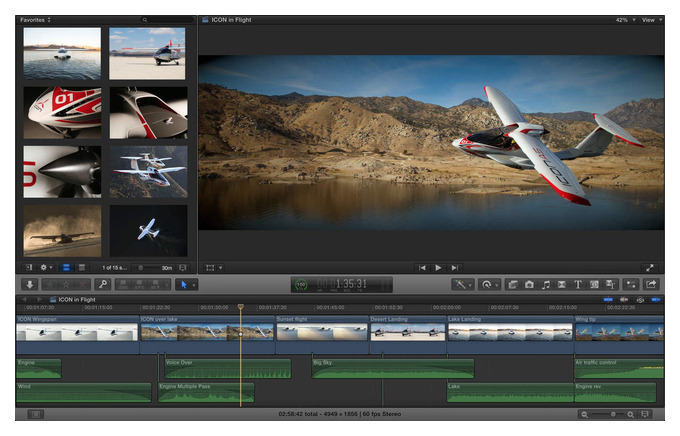Zoom out timeline with minus magnifier
The width and height of the screenshot is (680, 436).
(x=585, y=414)
